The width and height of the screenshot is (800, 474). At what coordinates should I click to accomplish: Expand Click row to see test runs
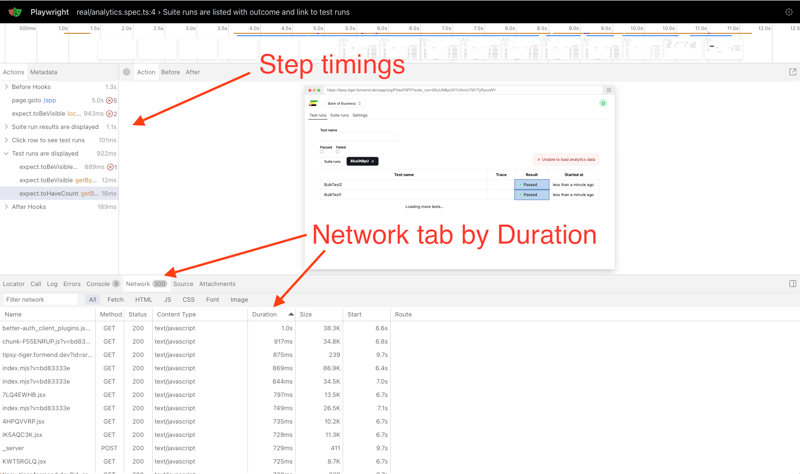pyautogui.click(x=6, y=140)
